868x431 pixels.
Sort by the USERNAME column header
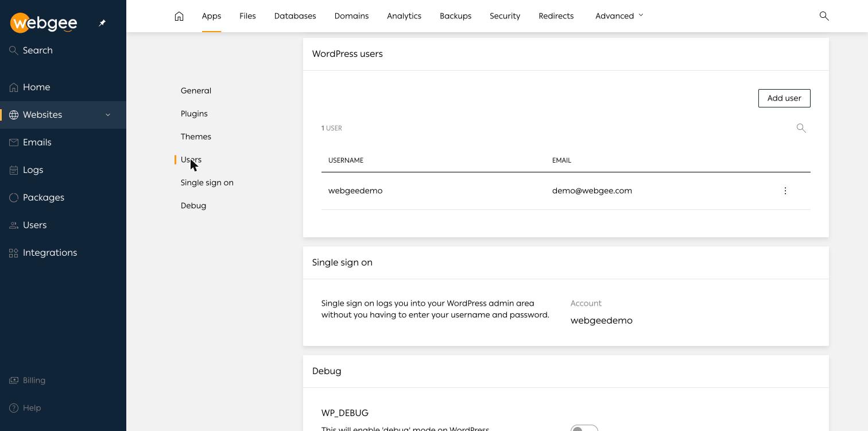(346, 160)
